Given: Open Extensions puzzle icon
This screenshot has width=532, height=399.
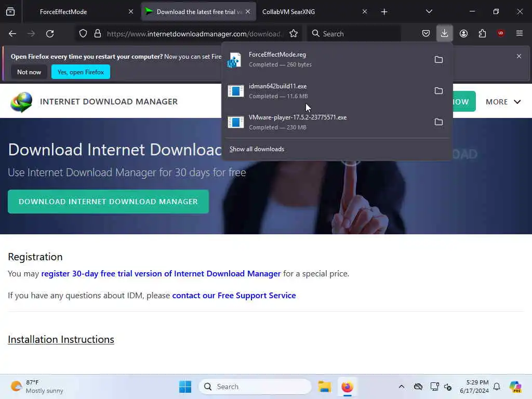Looking at the screenshot, I should pyautogui.click(x=482, y=34).
